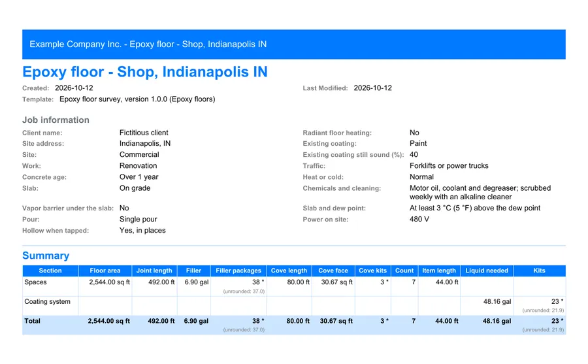The width and height of the screenshot is (588, 364).
Task: Click the Slab value 'On grade'
Action: 135,188
